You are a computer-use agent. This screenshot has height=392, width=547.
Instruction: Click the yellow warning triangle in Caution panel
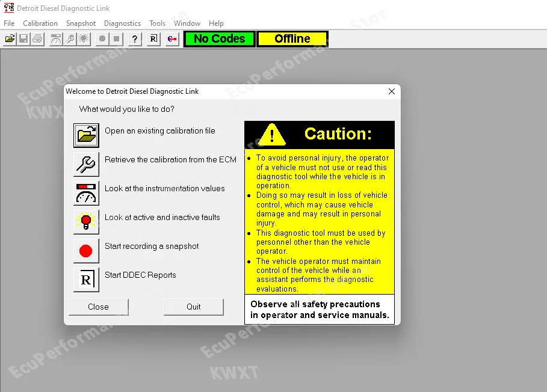(272, 135)
